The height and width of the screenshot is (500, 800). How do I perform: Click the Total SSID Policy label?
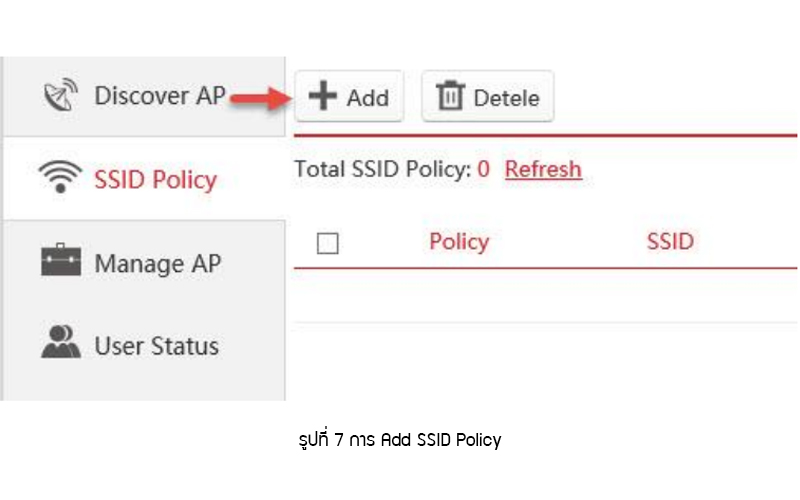coord(383,169)
